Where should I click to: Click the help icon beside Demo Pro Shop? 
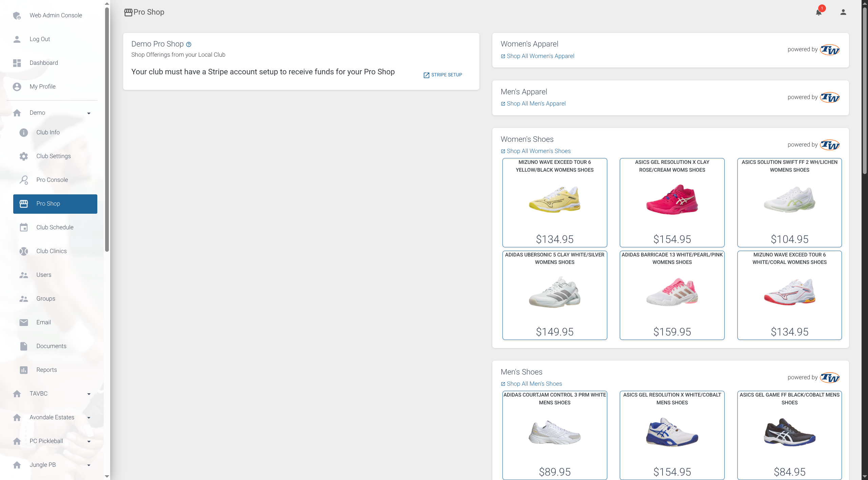coord(189,44)
